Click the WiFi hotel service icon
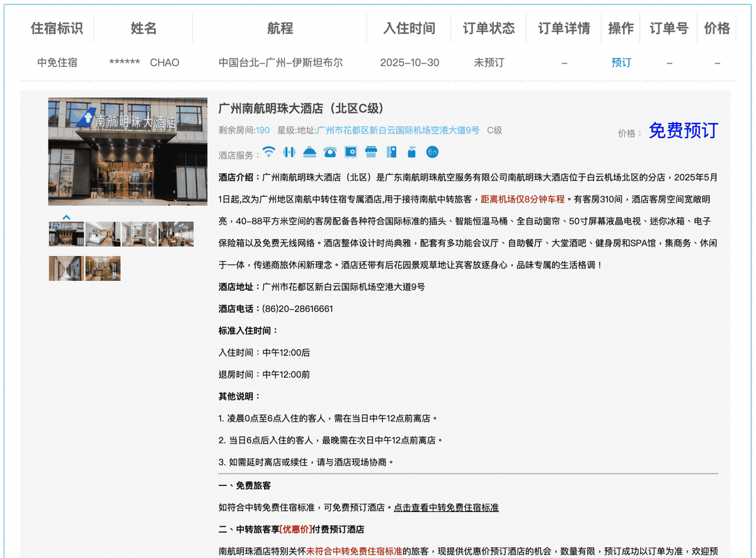The width and height of the screenshot is (756, 558). point(269,152)
